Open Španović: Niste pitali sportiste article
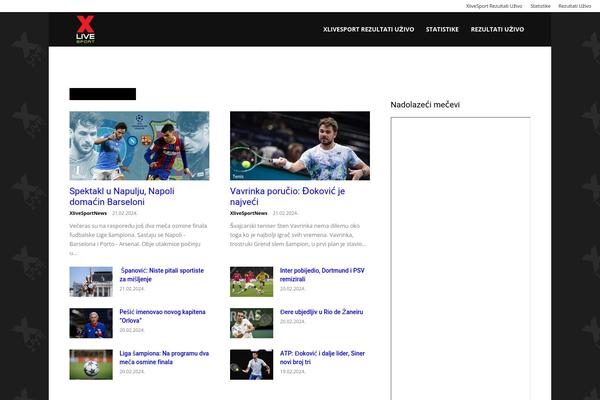Viewport: 600px width, 400px height. (161, 275)
